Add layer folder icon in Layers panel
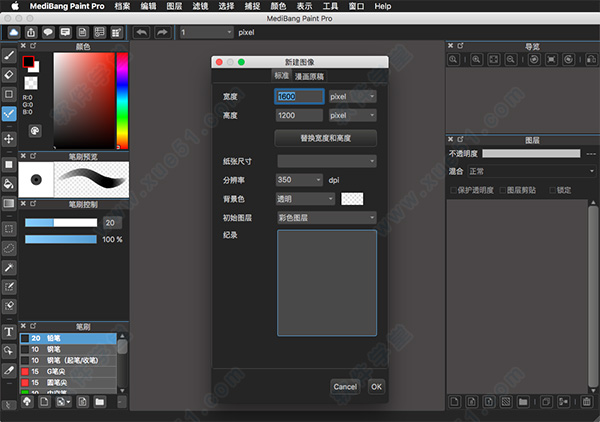This screenshot has width=600, height=422. tap(523, 402)
